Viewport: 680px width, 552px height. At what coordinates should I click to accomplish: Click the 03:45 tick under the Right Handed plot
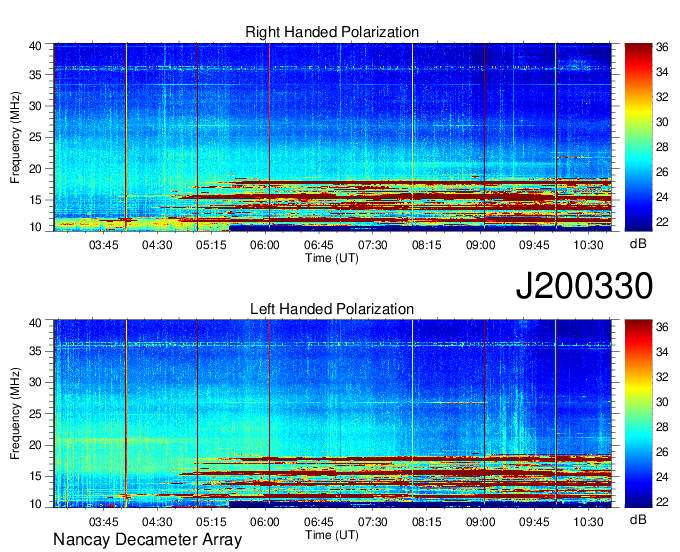tap(103, 245)
